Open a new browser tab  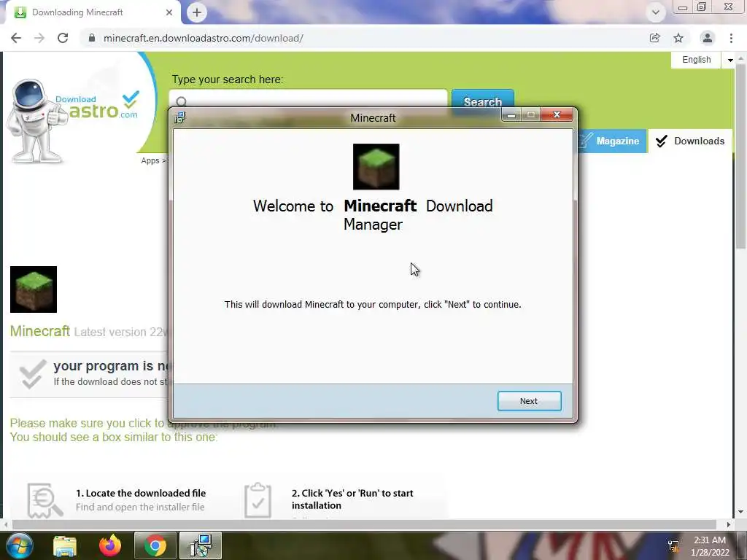(197, 12)
